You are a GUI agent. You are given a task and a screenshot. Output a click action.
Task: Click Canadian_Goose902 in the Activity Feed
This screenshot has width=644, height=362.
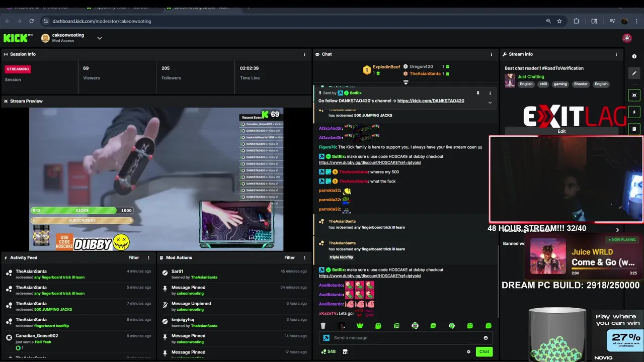click(37, 336)
